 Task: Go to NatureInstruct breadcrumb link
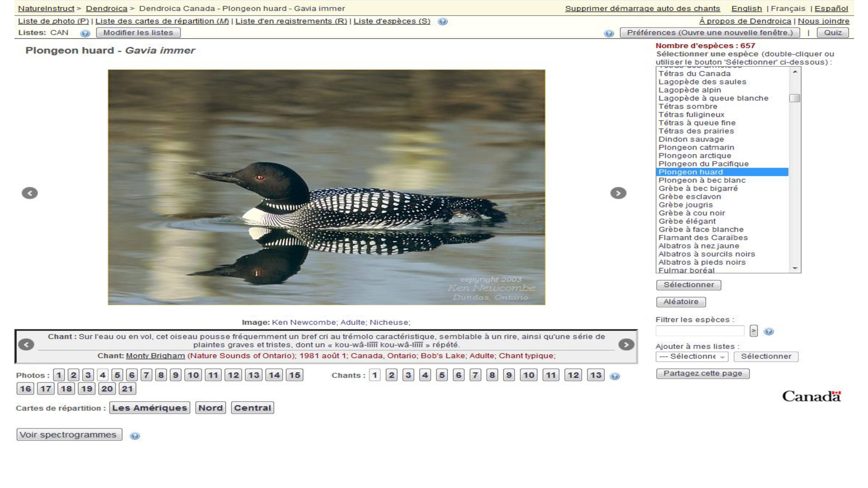pyautogui.click(x=46, y=8)
